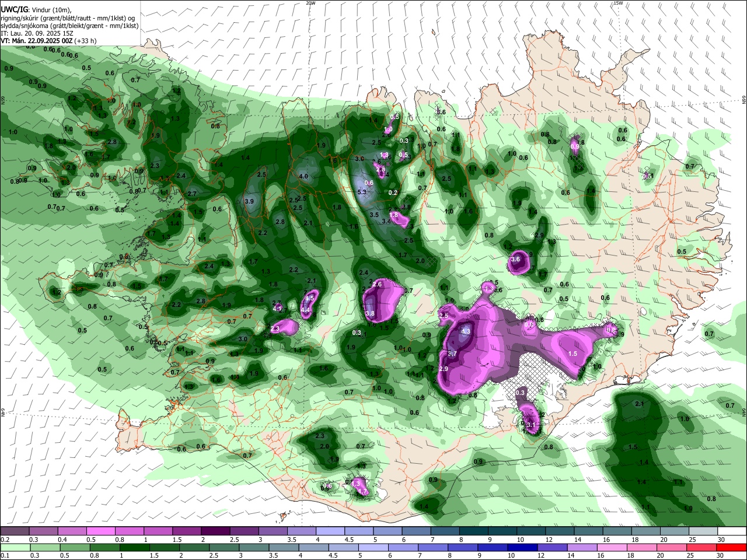Click the 3.8 value on purple patch

[x=370, y=314]
